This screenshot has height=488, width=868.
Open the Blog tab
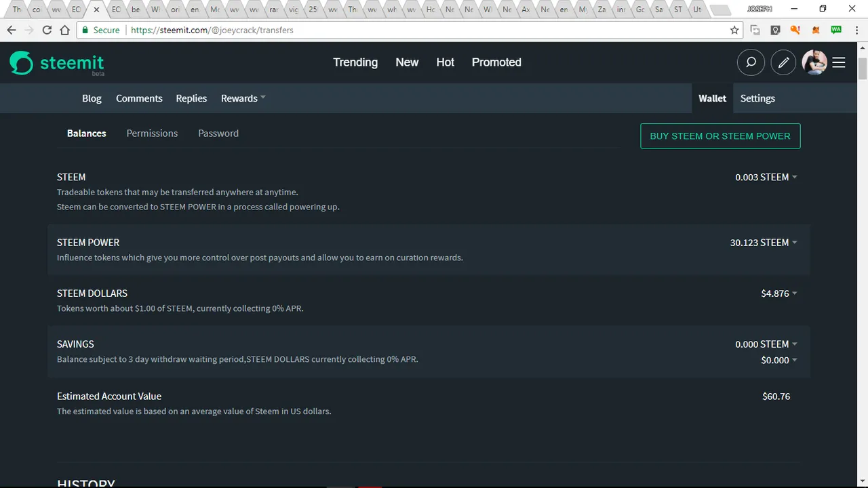click(x=92, y=98)
